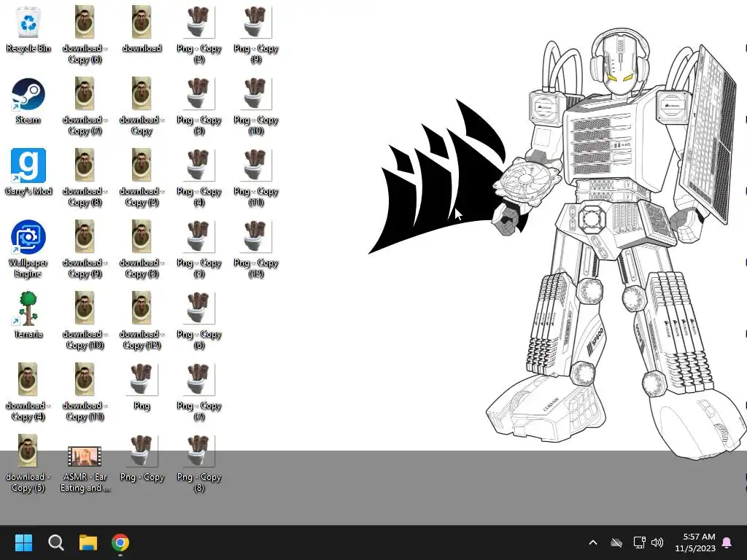Select the download - Copy (9) file
The image size is (747, 560).
(x=85, y=249)
